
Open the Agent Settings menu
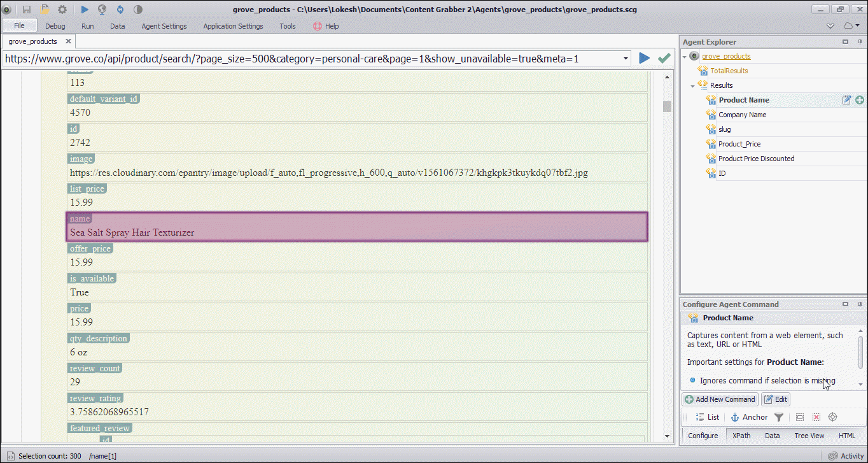pyautogui.click(x=164, y=26)
